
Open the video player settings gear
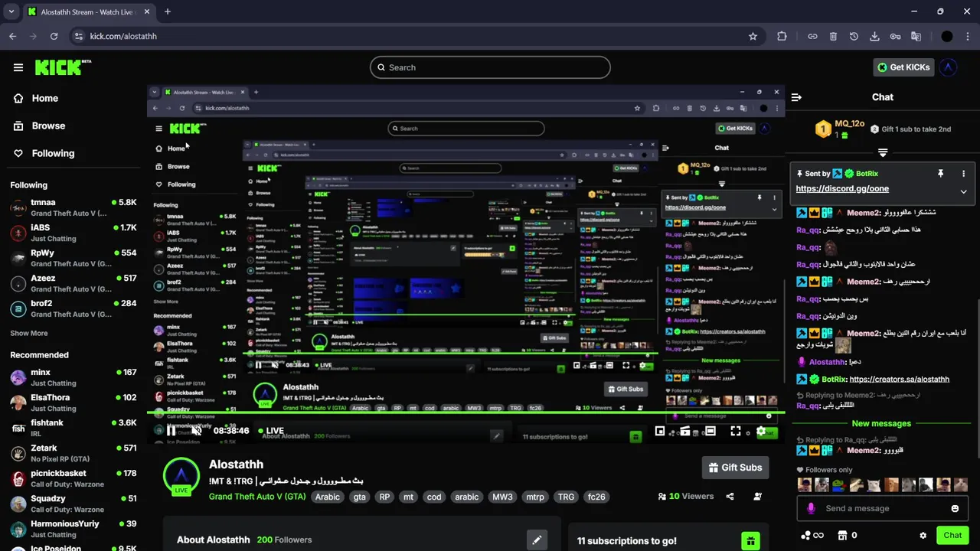[760, 432]
